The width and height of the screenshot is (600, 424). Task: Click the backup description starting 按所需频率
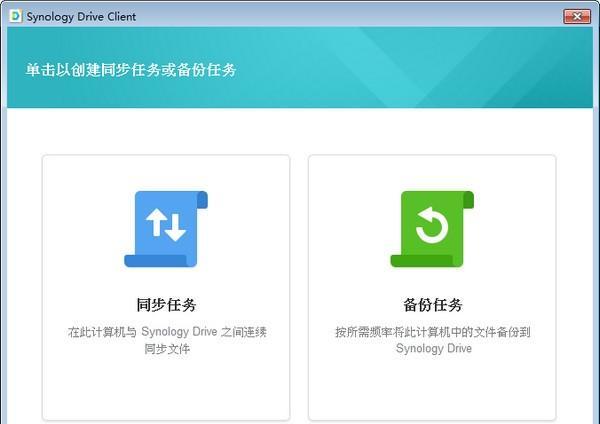[433, 340]
